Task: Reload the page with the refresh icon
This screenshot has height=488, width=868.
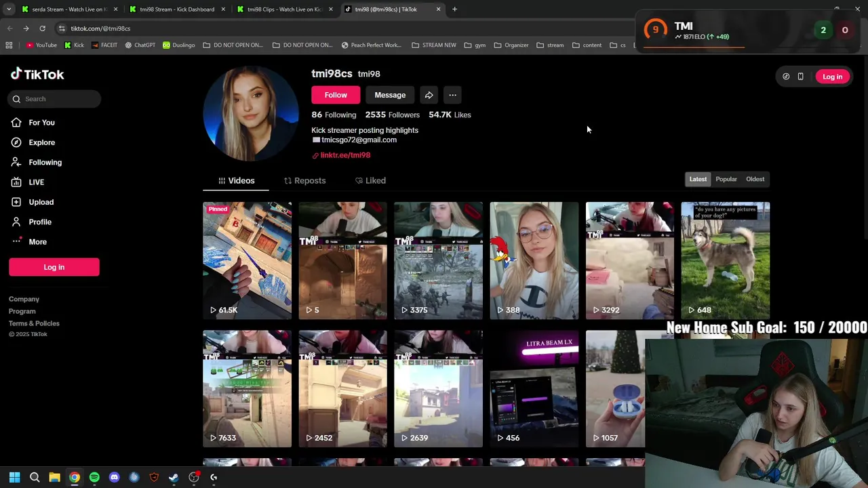Action: [x=42, y=28]
